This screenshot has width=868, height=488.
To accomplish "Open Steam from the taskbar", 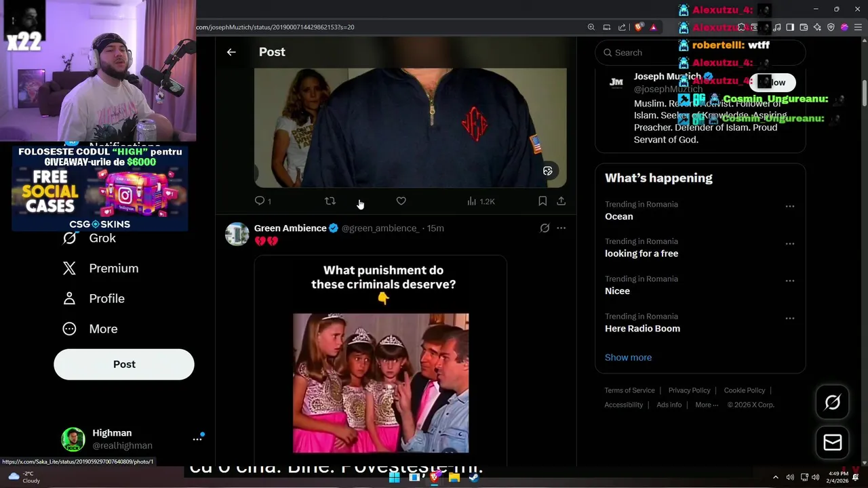I will point(474,477).
